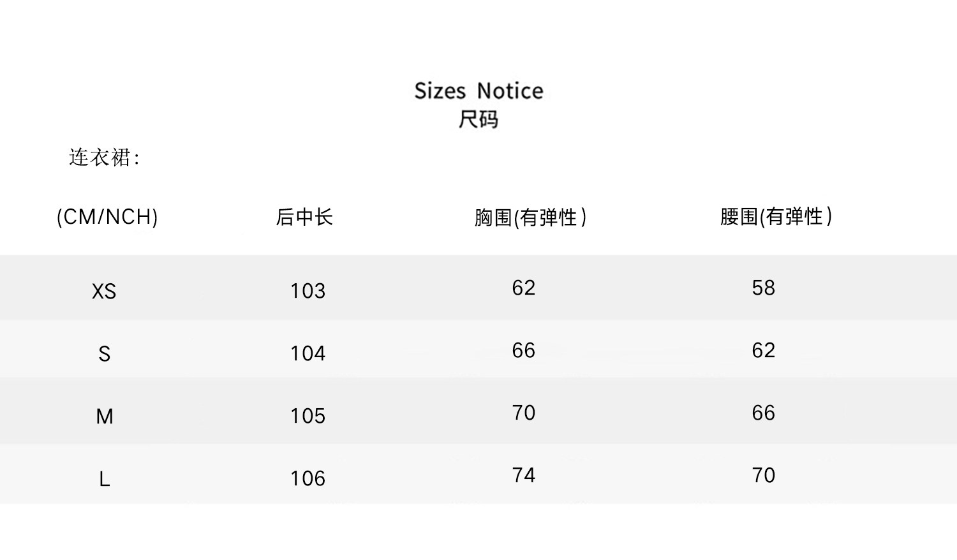Click the 后中长 column header
The height and width of the screenshot is (560, 957).
304,217
